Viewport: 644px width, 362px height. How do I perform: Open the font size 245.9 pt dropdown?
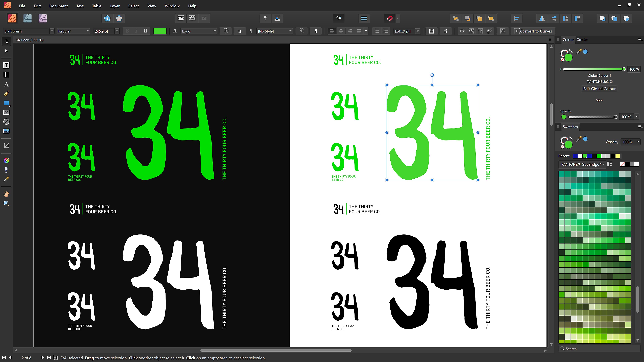click(x=117, y=31)
